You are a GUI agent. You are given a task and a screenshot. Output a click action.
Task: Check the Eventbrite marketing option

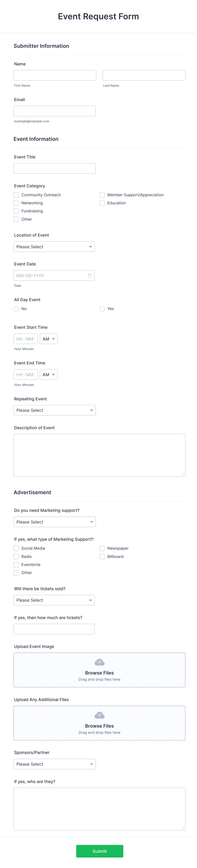click(x=16, y=565)
